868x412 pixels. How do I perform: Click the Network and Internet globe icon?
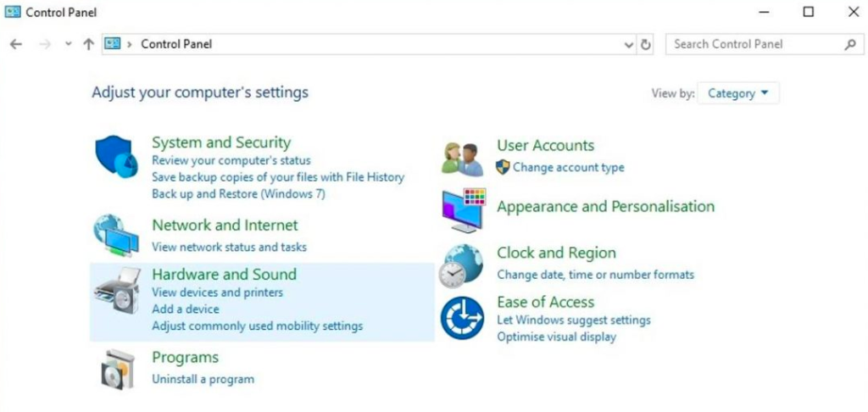point(116,236)
